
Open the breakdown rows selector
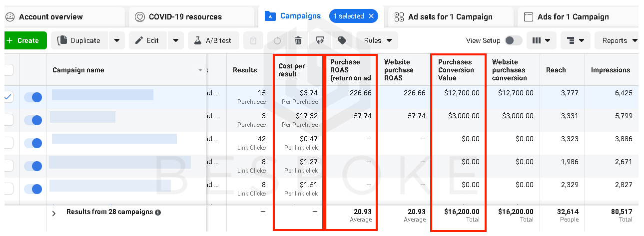coord(576,40)
